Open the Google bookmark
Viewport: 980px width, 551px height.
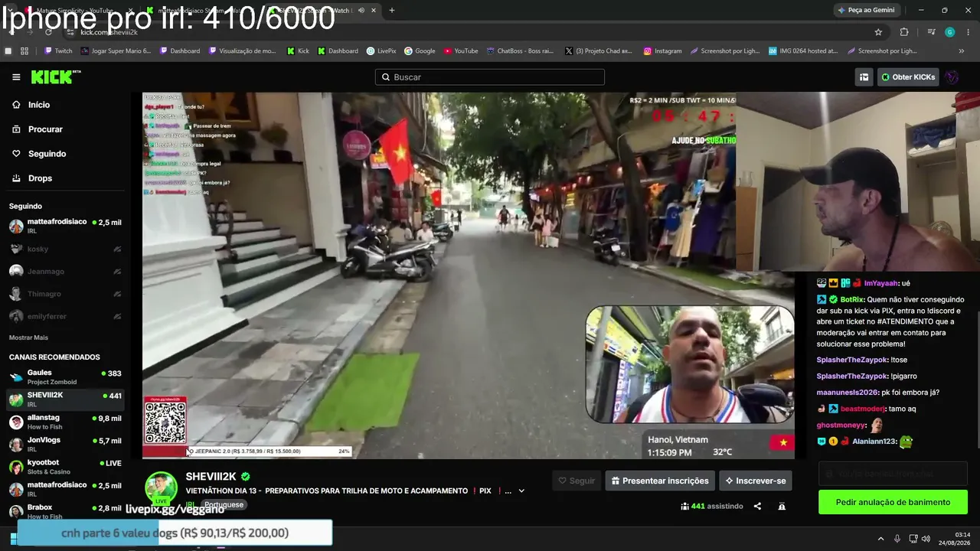pyautogui.click(x=420, y=51)
